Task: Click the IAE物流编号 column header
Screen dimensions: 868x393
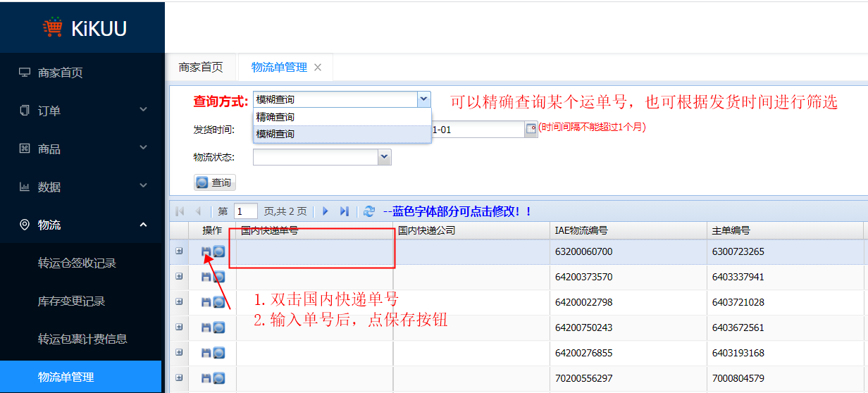Action: 628,230
